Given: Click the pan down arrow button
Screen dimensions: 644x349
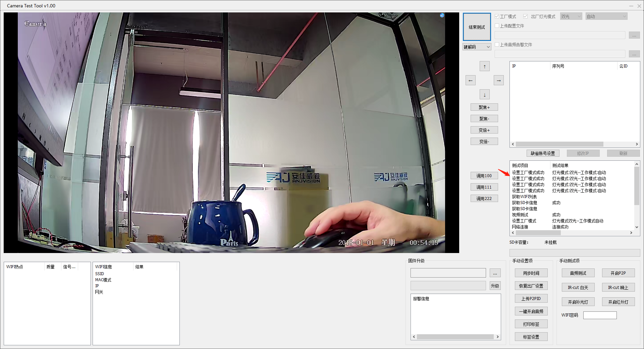Looking at the screenshot, I should tap(484, 95).
